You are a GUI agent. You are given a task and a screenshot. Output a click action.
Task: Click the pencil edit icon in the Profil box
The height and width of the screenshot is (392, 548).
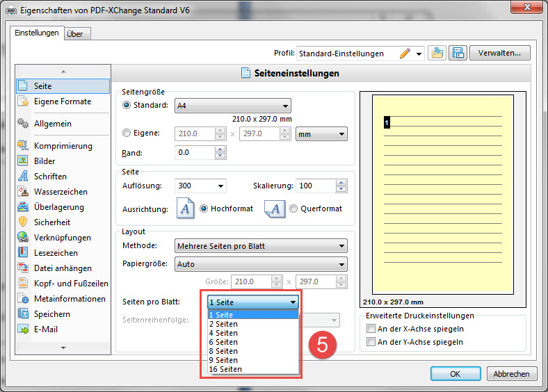405,54
